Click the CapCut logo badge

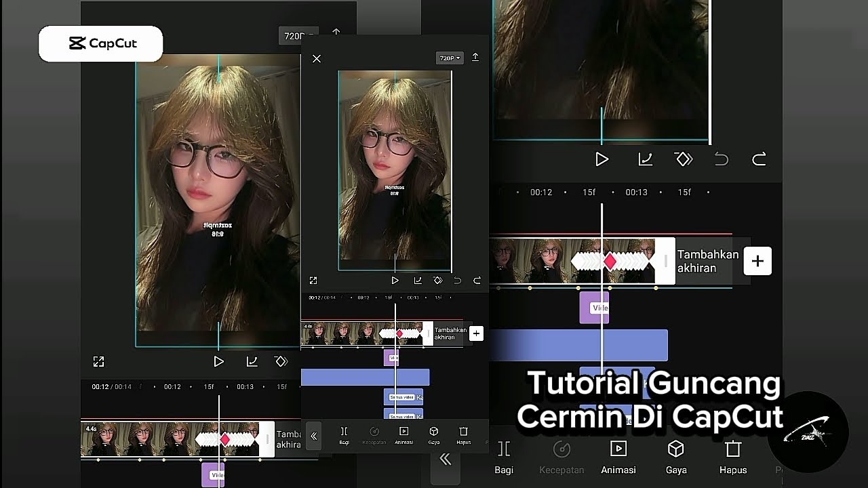point(101,44)
